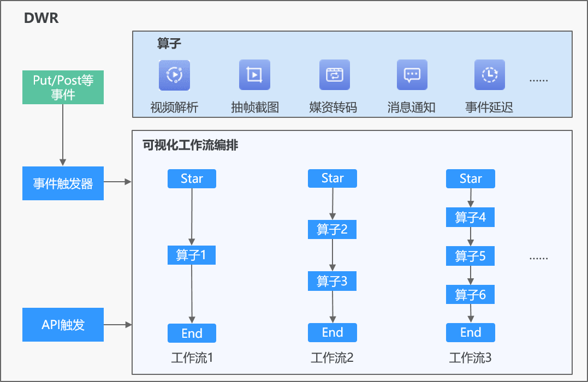Click the 可视化工作流编排 heading
The width and height of the screenshot is (588, 382).
pyautogui.click(x=190, y=145)
